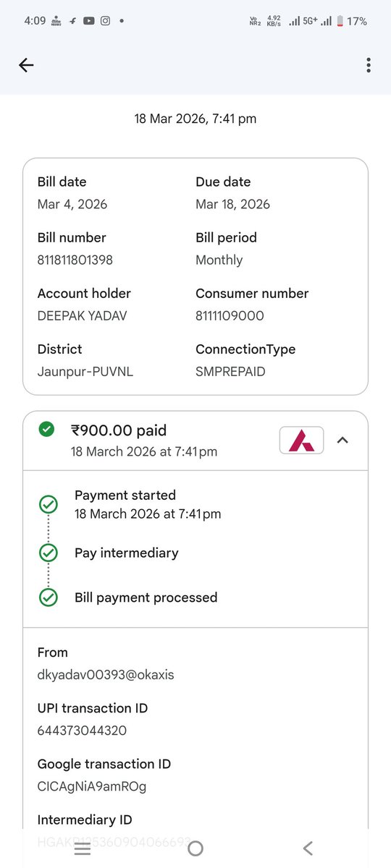This screenshot has width=391, height=868.
Task: Tap the Payment started check icon
Action: tap(48, 504)
